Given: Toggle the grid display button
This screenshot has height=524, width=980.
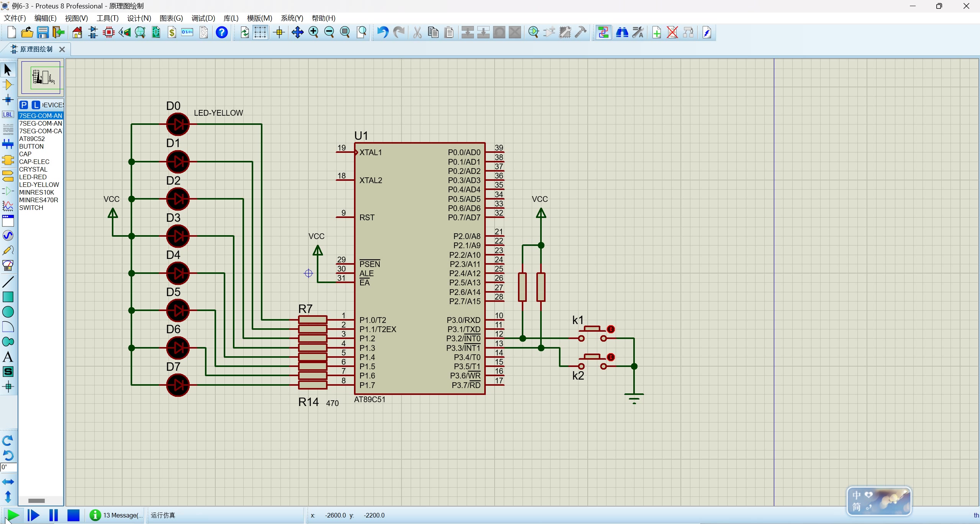Looking at the screenshot, I should point(260,33).
